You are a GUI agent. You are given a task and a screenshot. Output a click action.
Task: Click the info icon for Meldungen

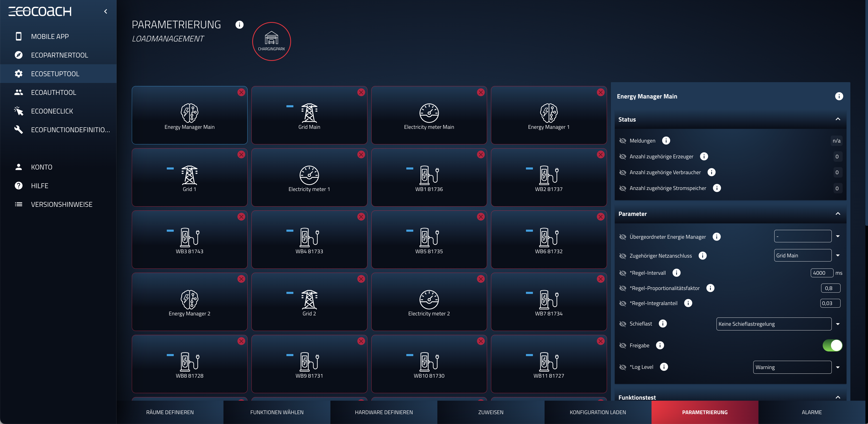(x=666, y=141)
